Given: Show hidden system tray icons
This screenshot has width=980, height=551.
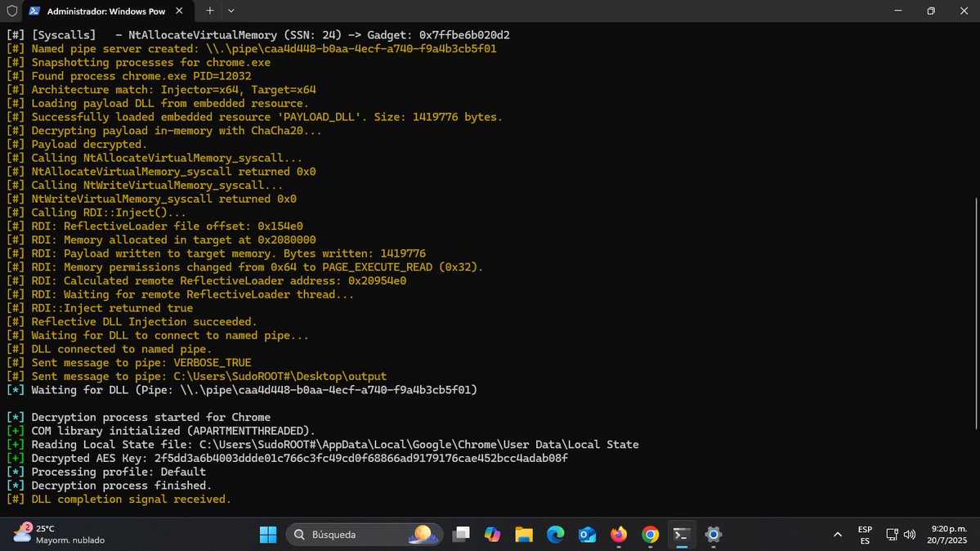Looking at the screenshot, I should coord(838,535).
